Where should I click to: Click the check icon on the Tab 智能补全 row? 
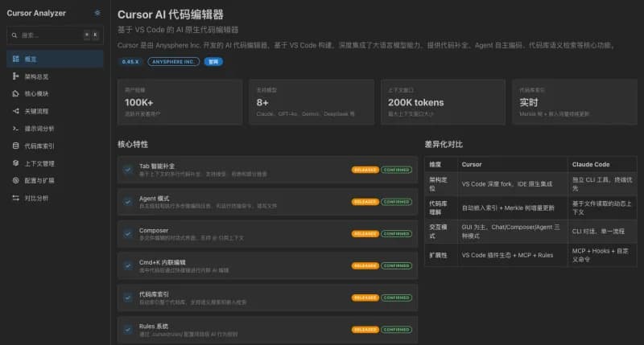tap(128, 170)
